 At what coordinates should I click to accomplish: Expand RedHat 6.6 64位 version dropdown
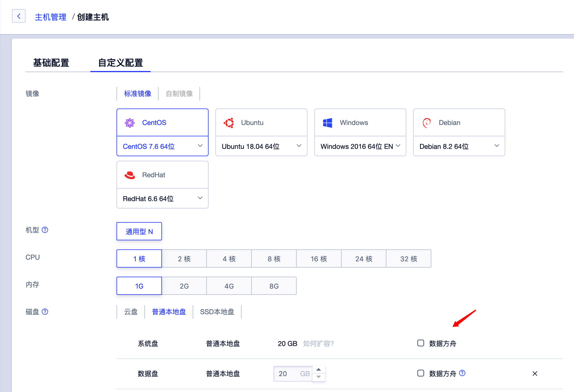tap(163, 199)
